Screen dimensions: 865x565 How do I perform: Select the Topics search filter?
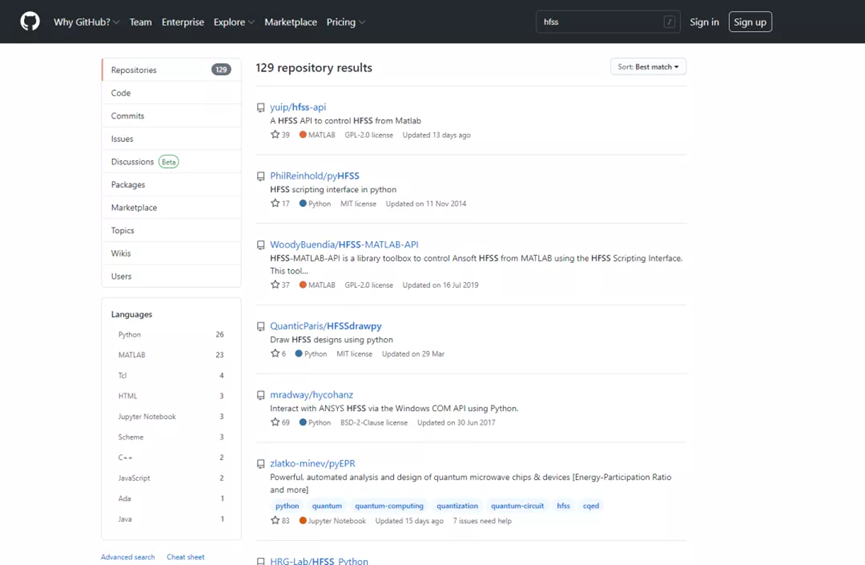172,230
